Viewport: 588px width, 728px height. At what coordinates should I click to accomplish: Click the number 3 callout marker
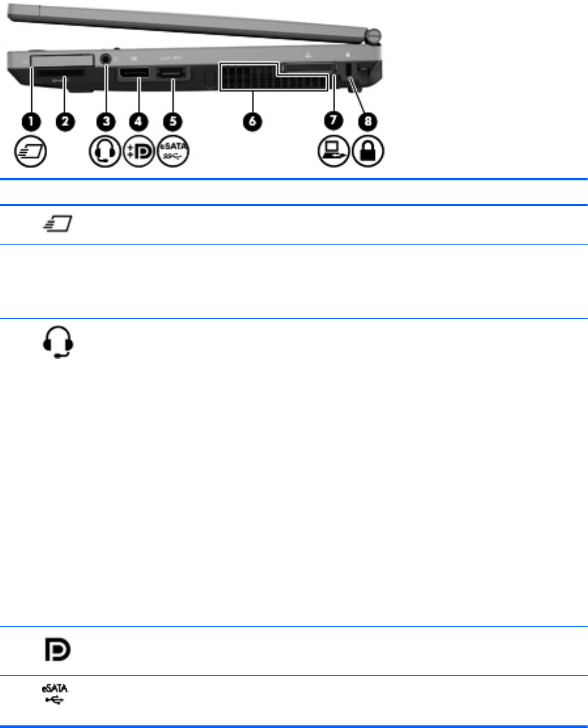click(106, 122)
